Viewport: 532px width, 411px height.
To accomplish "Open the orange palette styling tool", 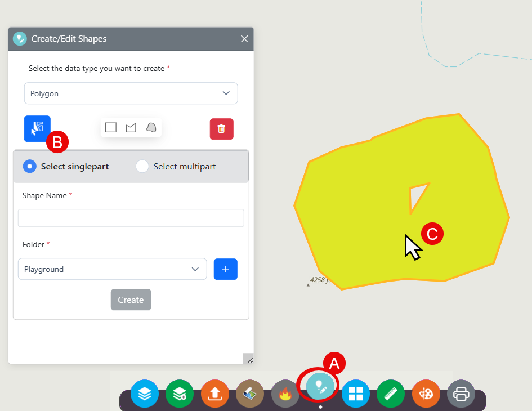I will pos(426,394).
